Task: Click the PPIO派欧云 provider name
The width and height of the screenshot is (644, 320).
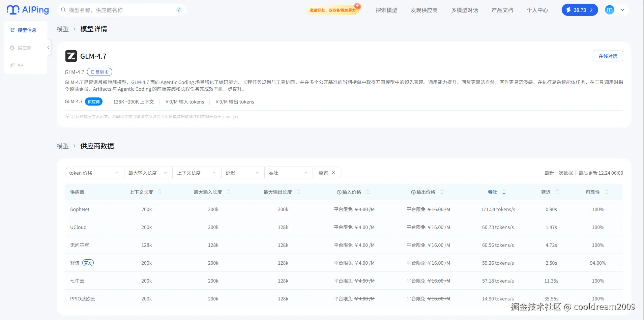Action: [x=83, y=299]
